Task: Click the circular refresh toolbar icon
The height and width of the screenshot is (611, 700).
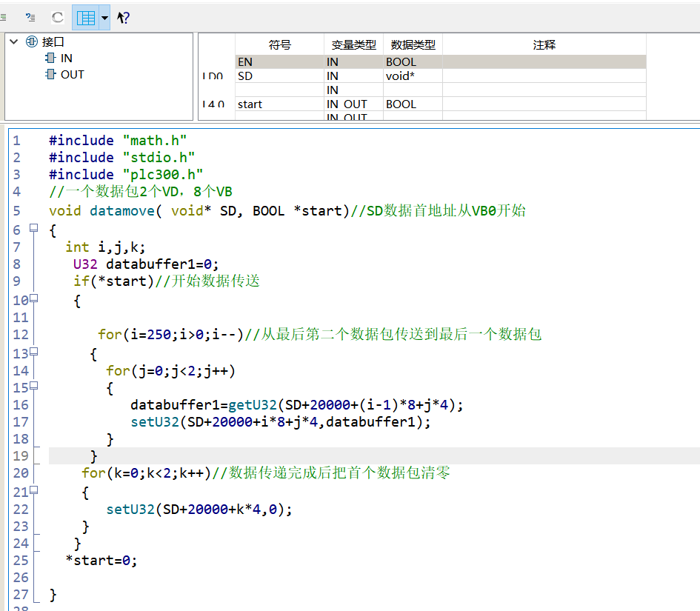Action: pos(58,18)
